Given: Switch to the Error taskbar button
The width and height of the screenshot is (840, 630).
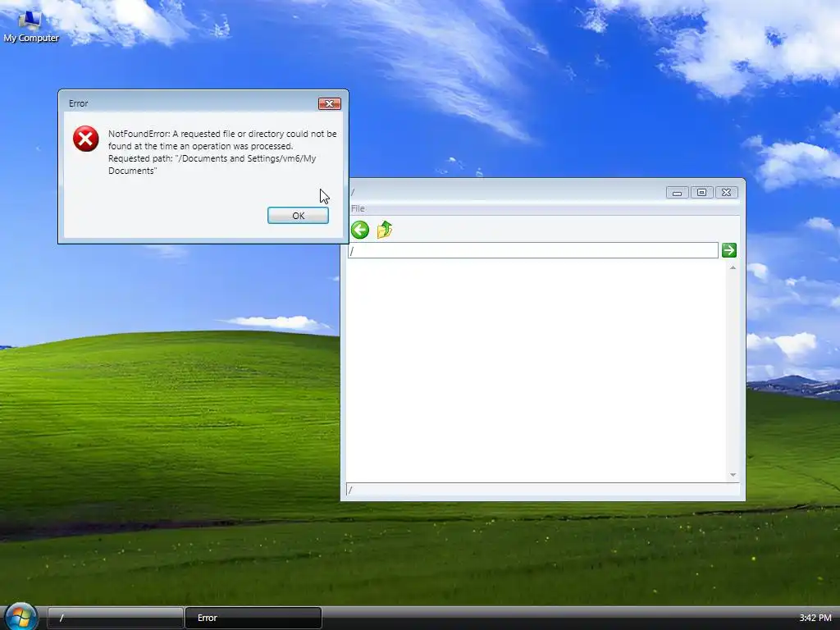Looking at the screenshot, I should (253, 618).
